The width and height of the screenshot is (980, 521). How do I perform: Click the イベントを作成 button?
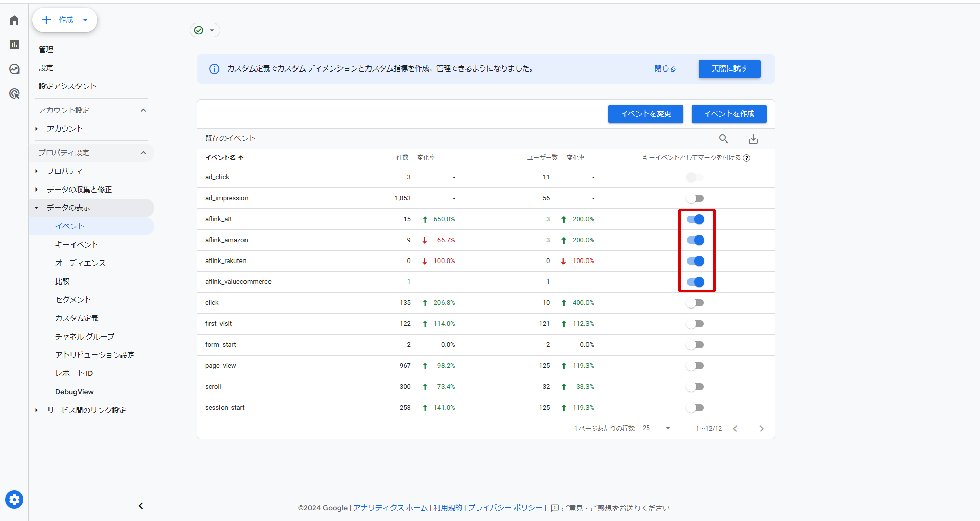click(x=728, y=114)
